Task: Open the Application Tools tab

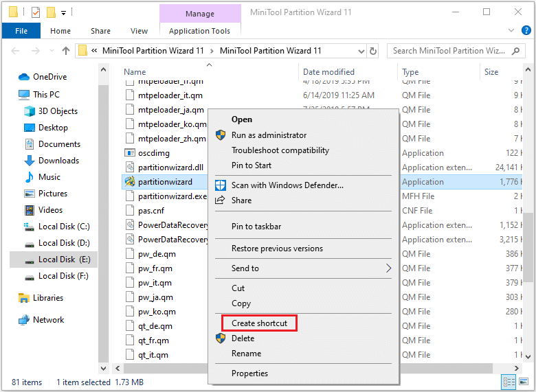Action: coord(200,31)
